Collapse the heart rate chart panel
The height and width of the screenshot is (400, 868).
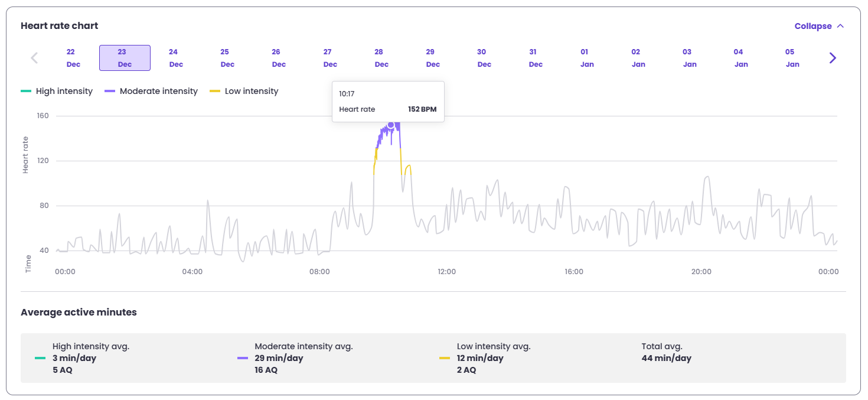tap(812, 26)
